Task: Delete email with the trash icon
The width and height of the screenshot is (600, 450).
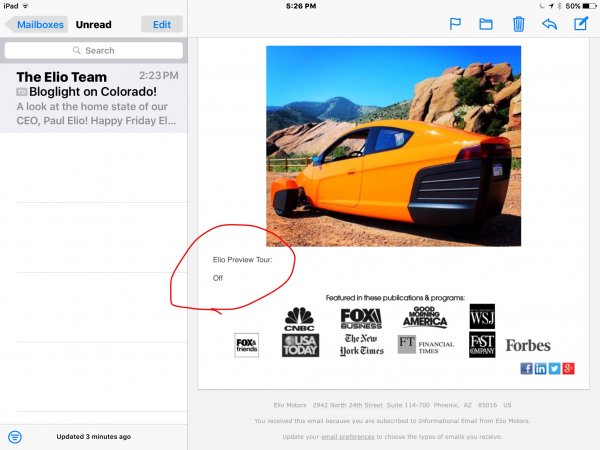Action: (518, 24)
